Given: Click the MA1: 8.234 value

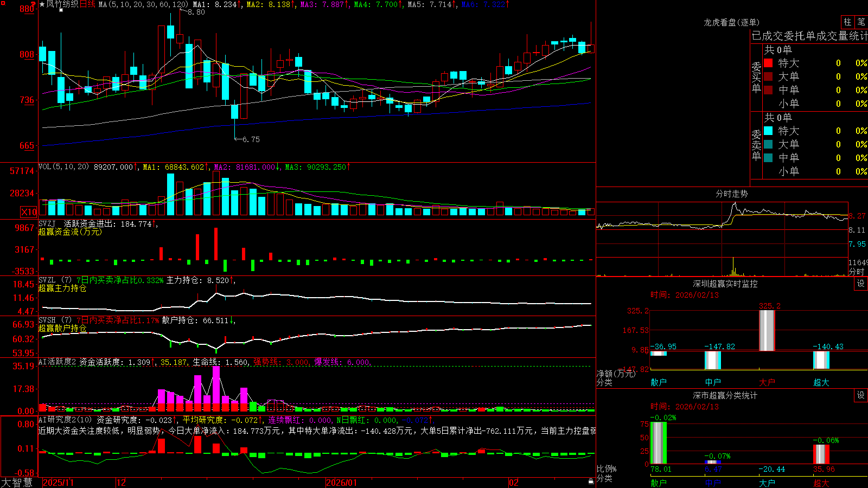Looking at the screenshot, I should 218,4.
